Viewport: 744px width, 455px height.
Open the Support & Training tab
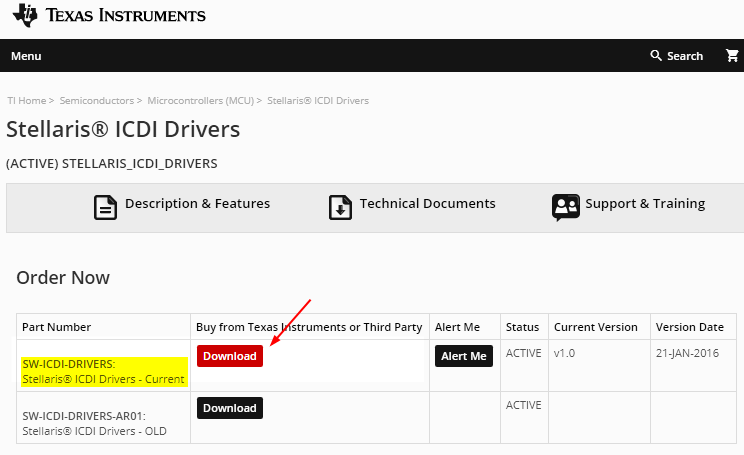coord(645,204)
